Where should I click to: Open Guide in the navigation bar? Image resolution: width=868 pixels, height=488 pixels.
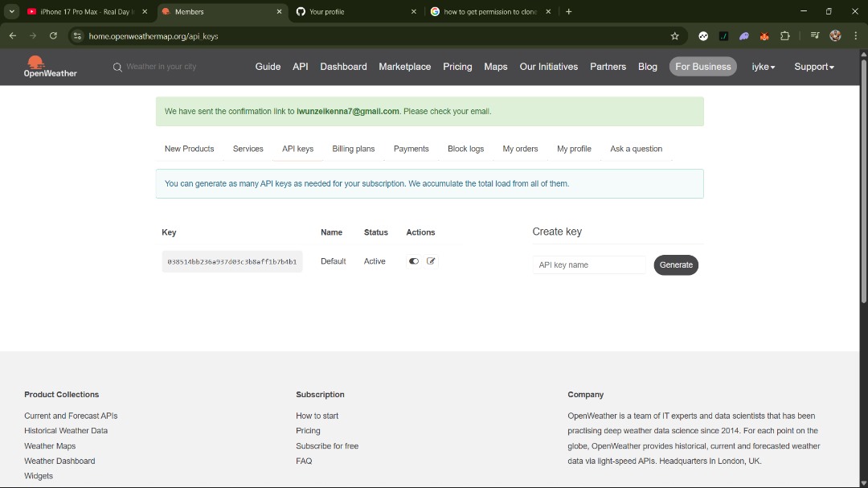click(x=268, y=67)
